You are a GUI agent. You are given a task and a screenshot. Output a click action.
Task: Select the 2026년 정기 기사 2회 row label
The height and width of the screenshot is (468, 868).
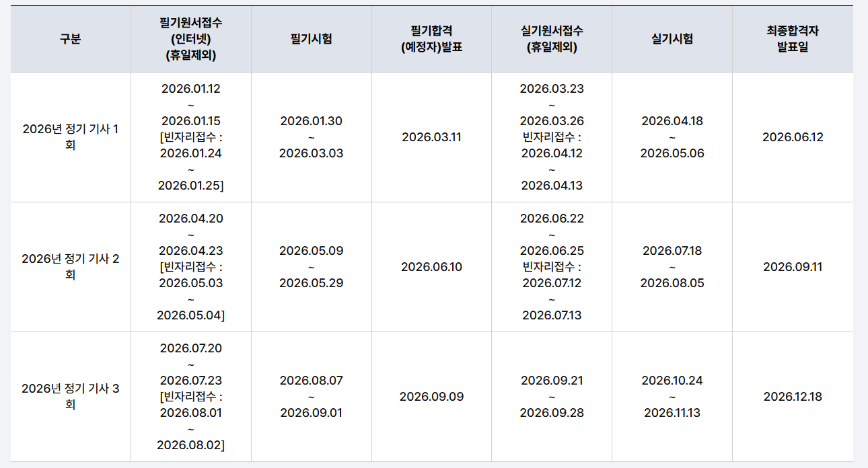[71, 267]
